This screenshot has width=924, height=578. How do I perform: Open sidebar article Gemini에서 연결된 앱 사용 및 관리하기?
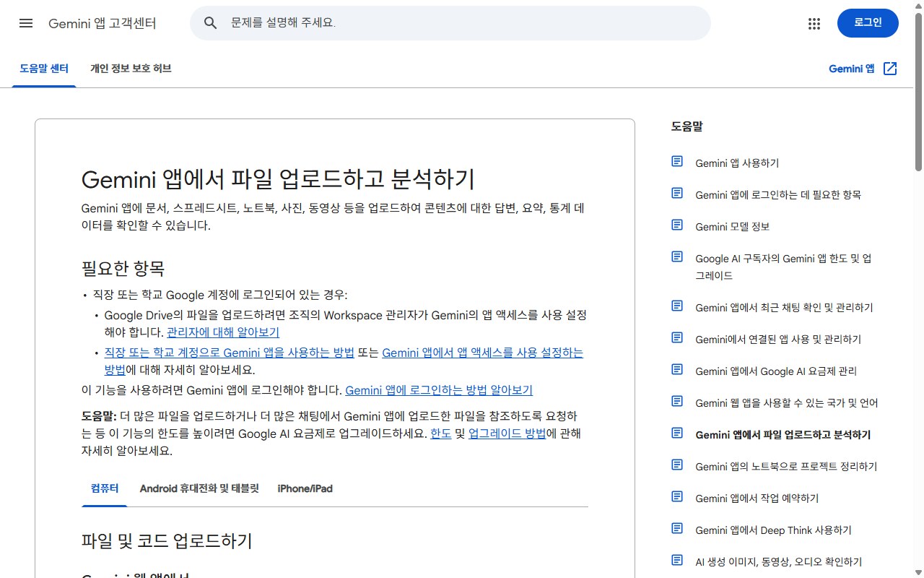[x=778, y=339]
